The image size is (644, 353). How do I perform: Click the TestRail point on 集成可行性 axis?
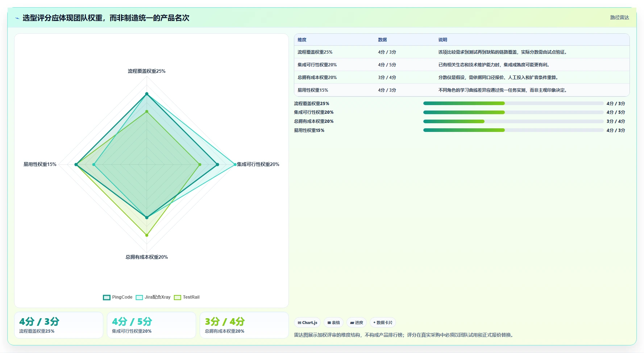tap(200, 165)
